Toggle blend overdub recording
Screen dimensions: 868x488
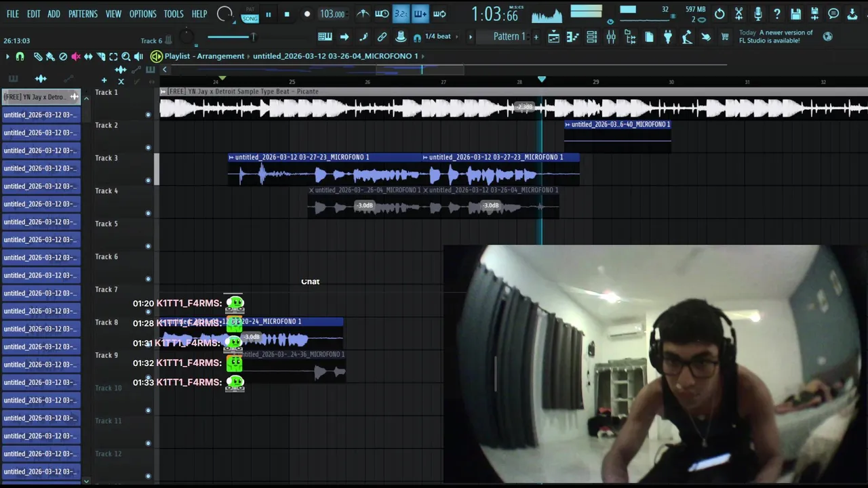(420, 14)
